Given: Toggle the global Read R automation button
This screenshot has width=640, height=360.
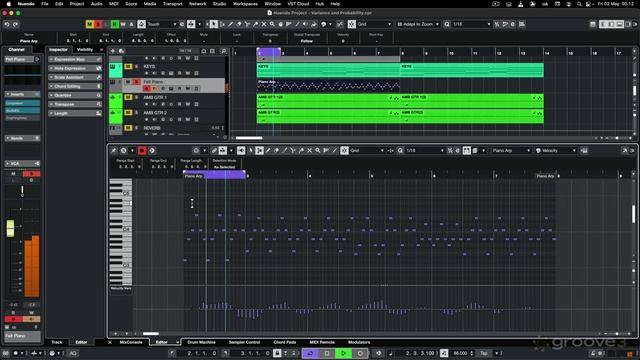Looking at the screenshot, I should pyautogui.click(x=115, y=24).
